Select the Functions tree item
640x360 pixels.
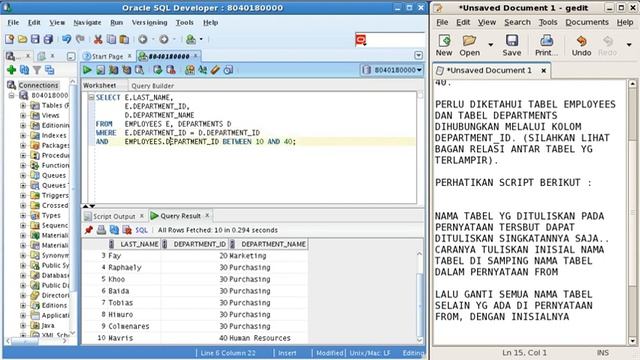55,165
